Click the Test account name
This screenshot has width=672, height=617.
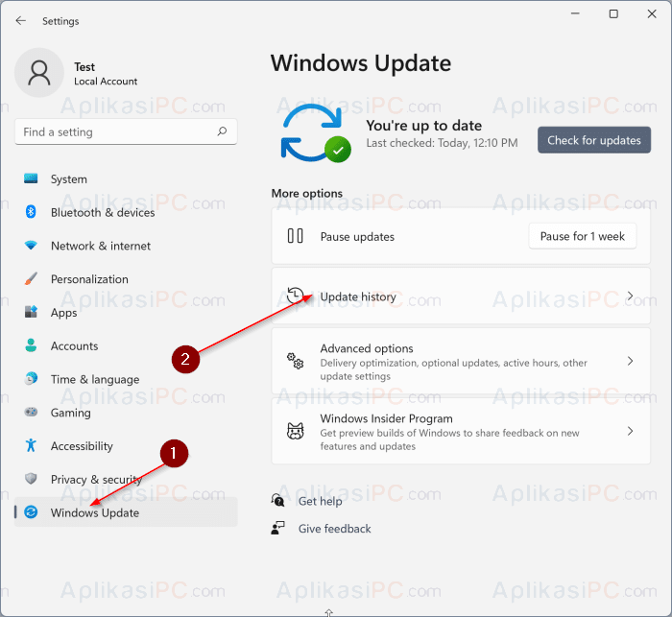point(84,67)
